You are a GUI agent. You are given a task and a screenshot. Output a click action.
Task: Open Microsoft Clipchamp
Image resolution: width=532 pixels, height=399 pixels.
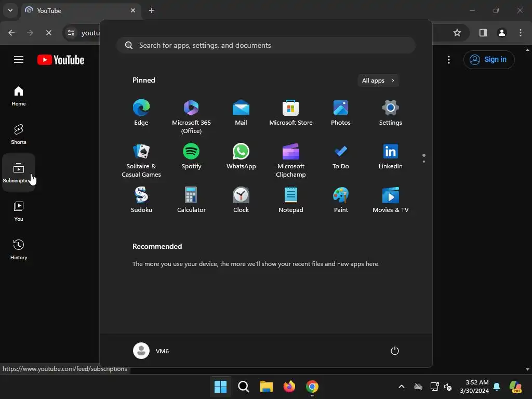pos(291,160)
